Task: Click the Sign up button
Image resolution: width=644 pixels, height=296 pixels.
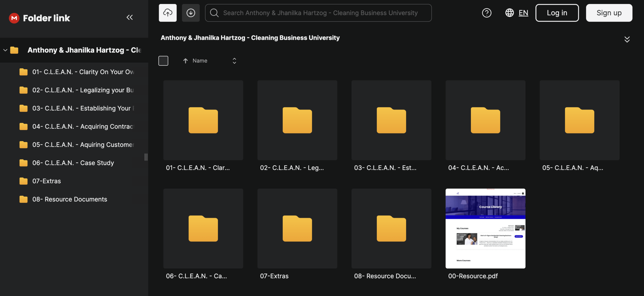Action: tap(609, 13)
